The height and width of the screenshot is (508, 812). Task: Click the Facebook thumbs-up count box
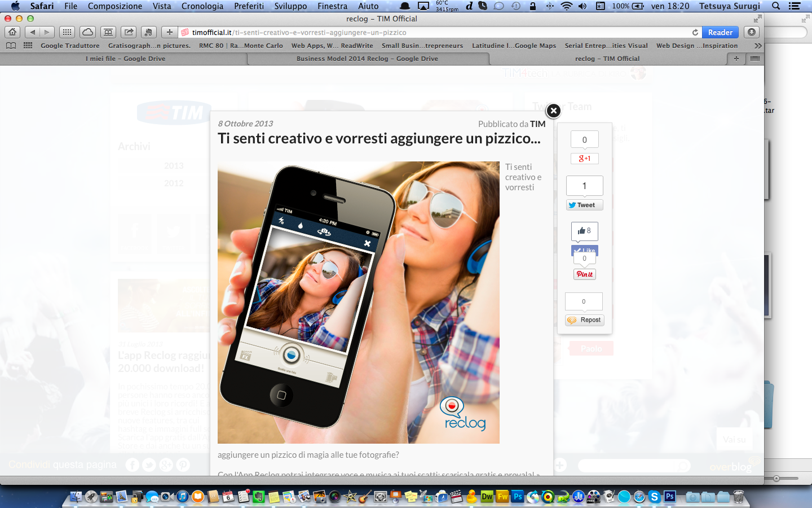pos(585,231)
